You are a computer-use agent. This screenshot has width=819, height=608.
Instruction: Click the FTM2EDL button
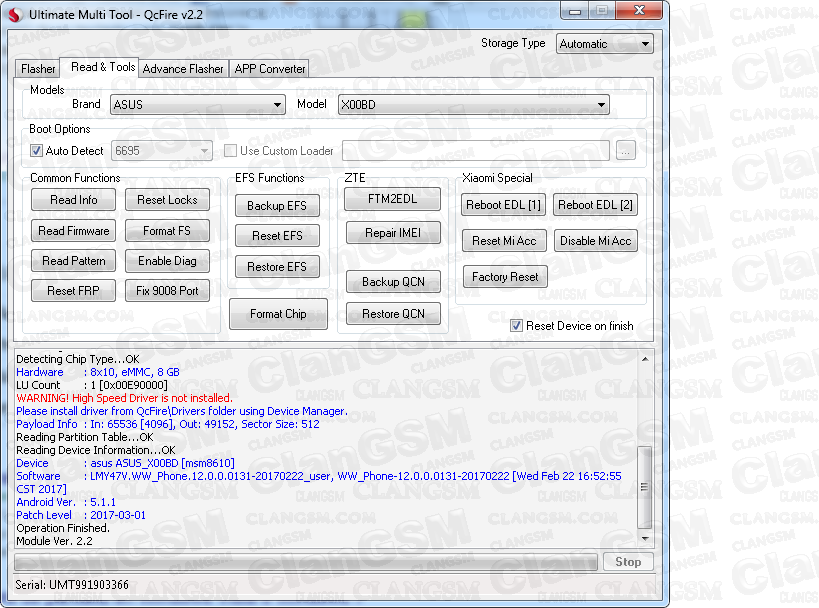[392, 199]
